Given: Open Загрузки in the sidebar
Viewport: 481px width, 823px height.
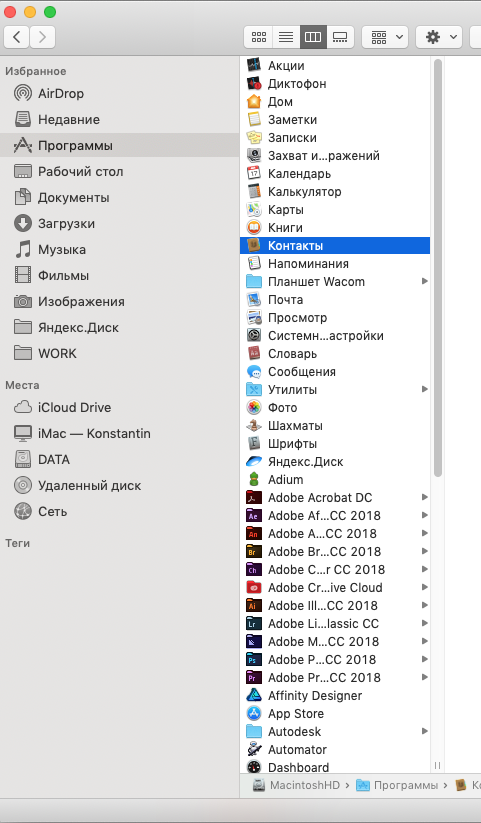Looking at the screenshot, I should pos(120,223).
